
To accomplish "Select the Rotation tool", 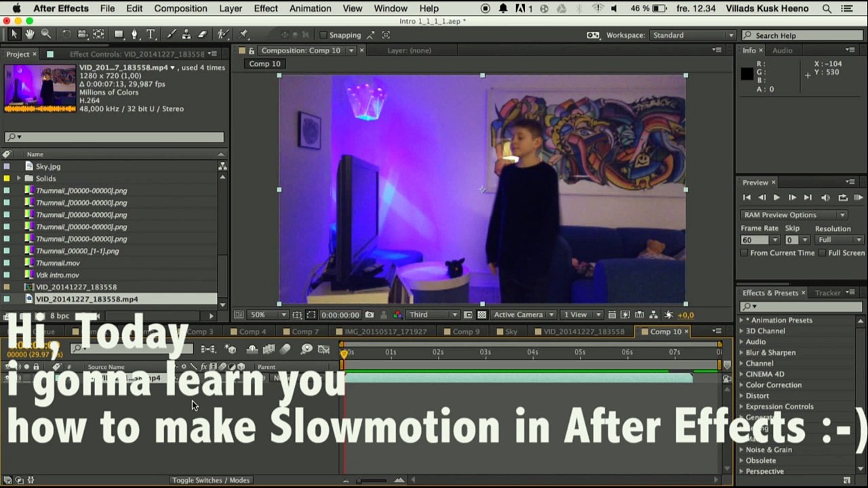I will 66,35.
